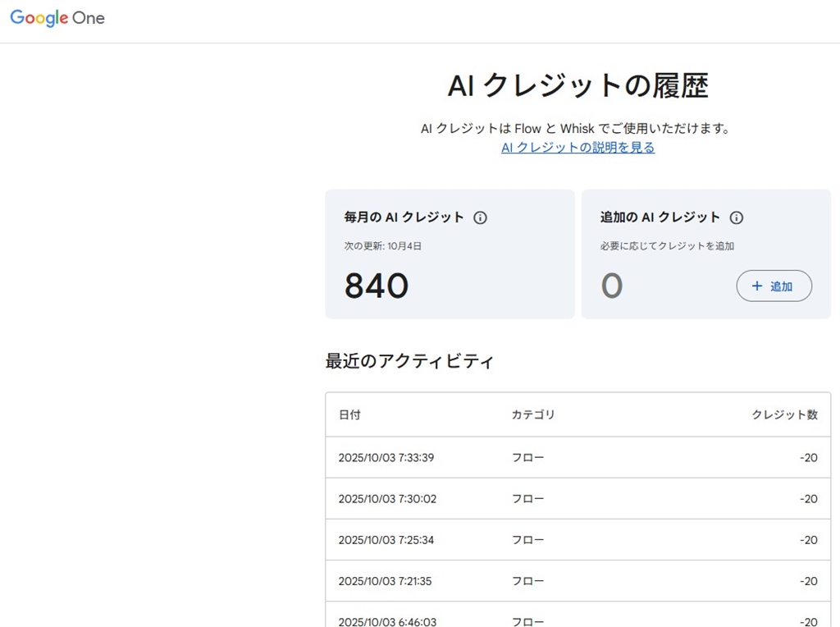Click the 最近のアクティビティ section heading
The width and height of the screenshot is (840, 627).
(409, 361)
